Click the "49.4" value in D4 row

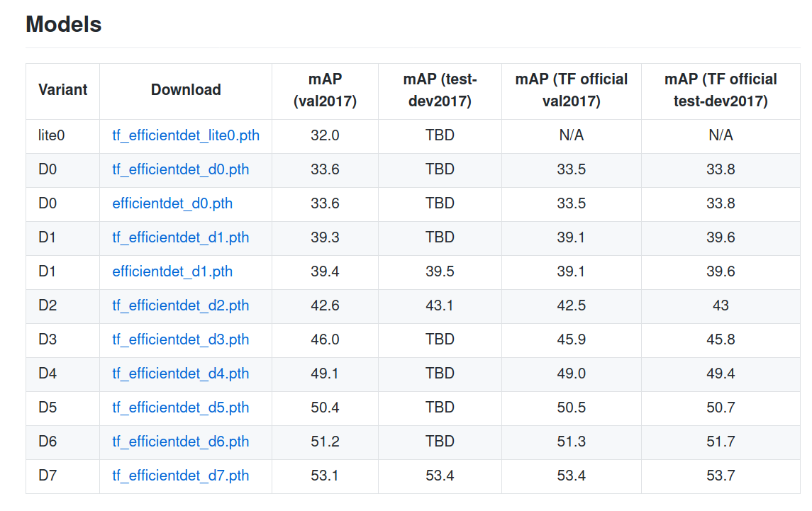coord(721,374)
